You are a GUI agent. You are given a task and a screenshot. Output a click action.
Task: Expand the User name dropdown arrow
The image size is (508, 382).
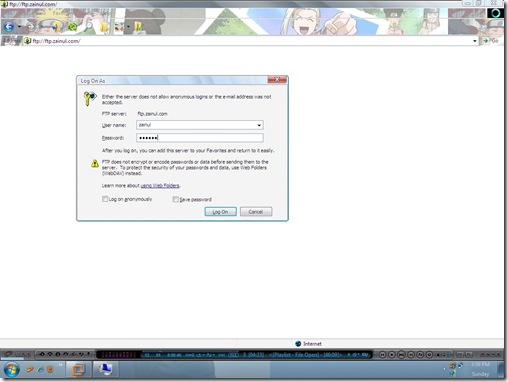[259, 125]
